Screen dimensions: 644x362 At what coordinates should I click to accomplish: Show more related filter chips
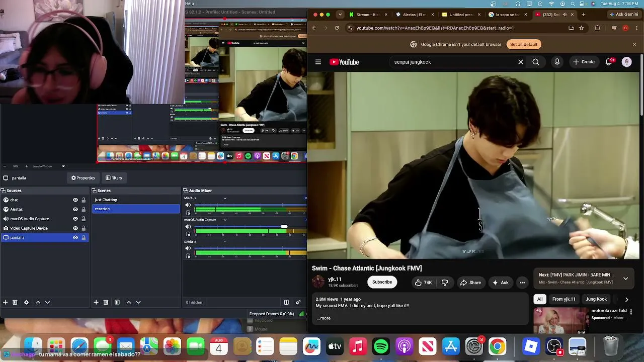click(x=626, y=299)
